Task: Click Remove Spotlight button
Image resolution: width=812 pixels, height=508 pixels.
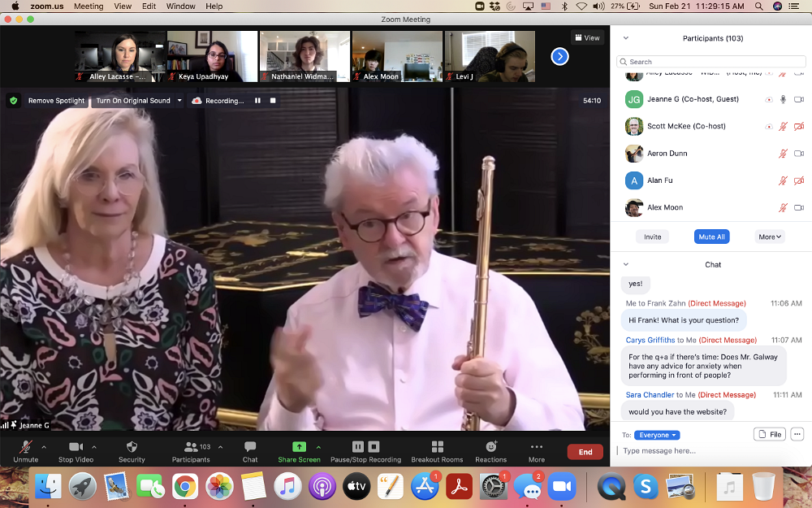Action: point(56,101)
